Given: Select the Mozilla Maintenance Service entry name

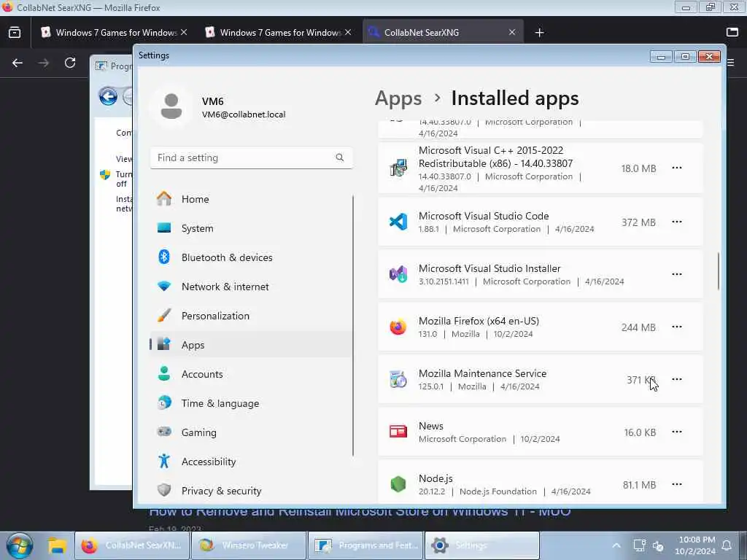Looking at the screenshot, I should click(482, 373).
